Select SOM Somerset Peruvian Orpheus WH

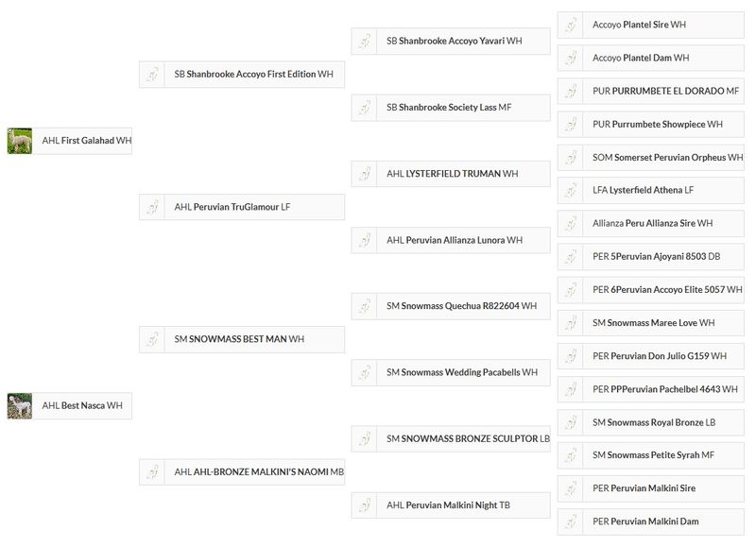[668, 158]
